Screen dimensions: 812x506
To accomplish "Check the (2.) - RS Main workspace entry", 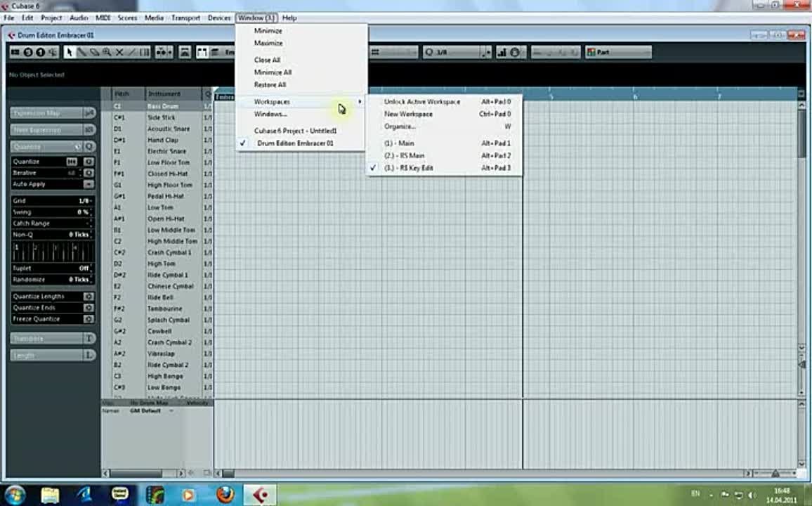I will (x=402, y=155).
